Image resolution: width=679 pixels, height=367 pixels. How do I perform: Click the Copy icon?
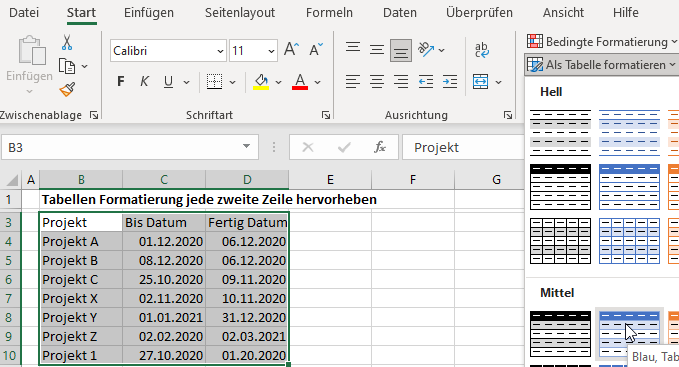click(x=67, y=66)
